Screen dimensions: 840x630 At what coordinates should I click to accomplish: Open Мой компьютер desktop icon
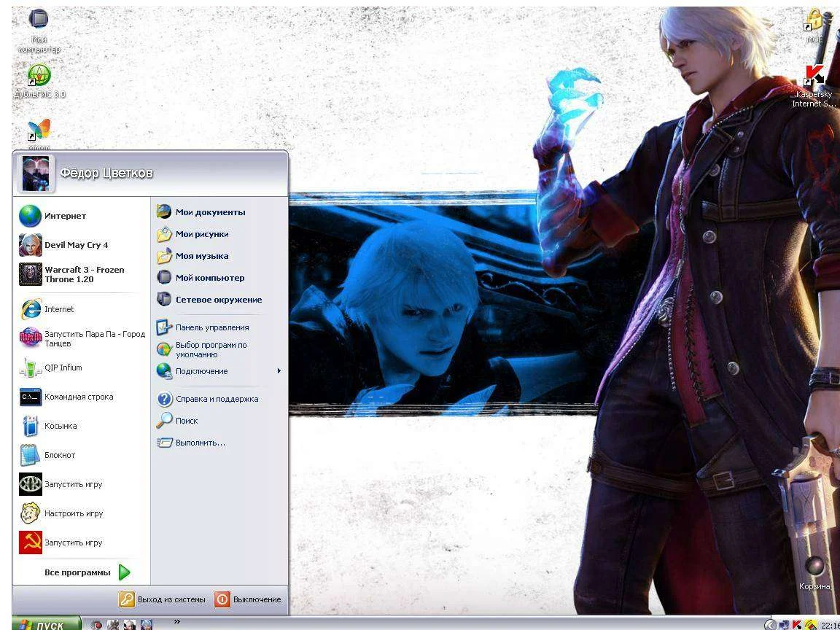(x=39, y=30)
